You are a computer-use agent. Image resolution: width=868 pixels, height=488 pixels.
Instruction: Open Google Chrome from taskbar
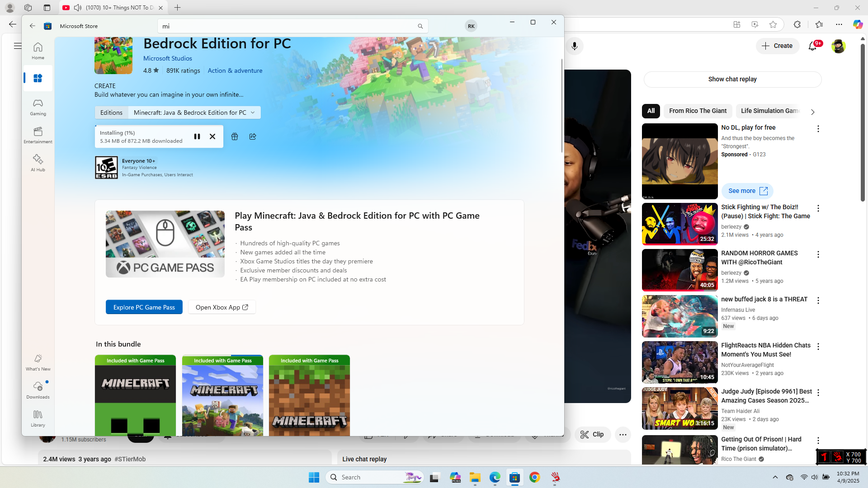click(535, 477)
